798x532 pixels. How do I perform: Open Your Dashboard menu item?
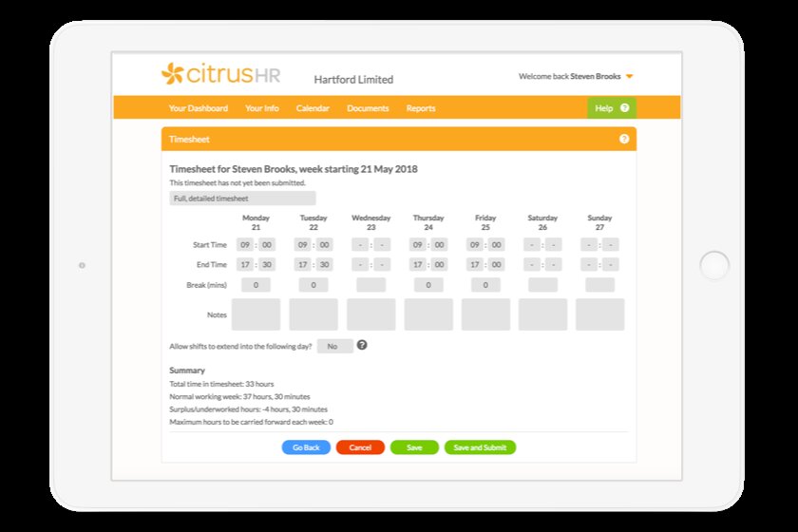click(199, 108)
